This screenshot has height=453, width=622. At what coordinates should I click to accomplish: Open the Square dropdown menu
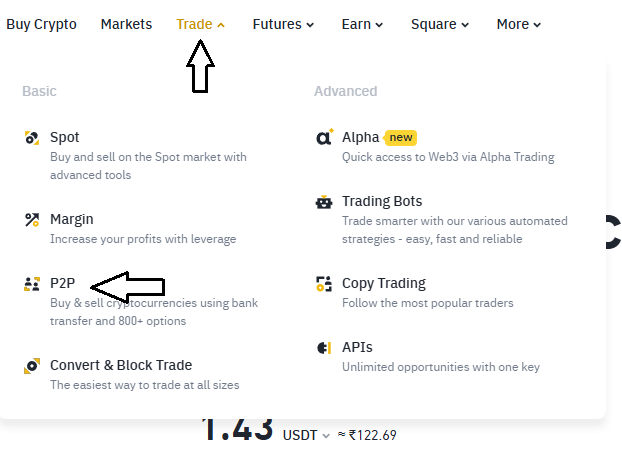440,24
